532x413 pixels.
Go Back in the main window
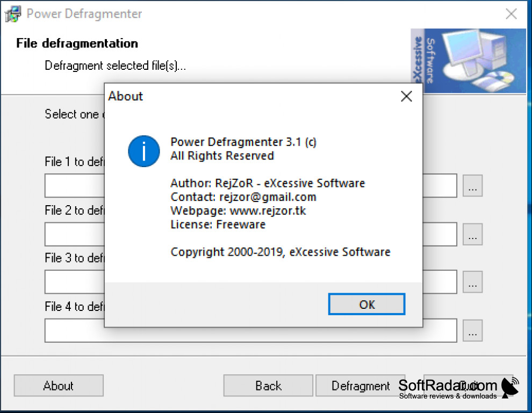268,386
